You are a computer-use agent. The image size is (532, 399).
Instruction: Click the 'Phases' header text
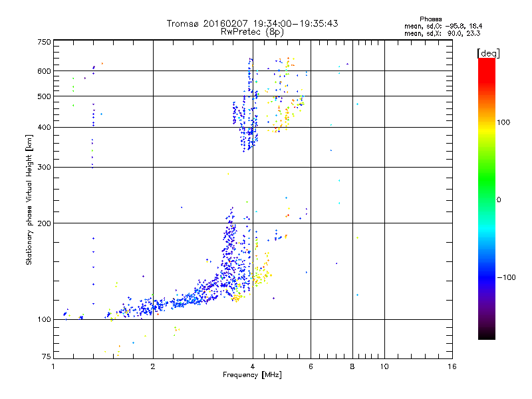(x=430, y=19)
